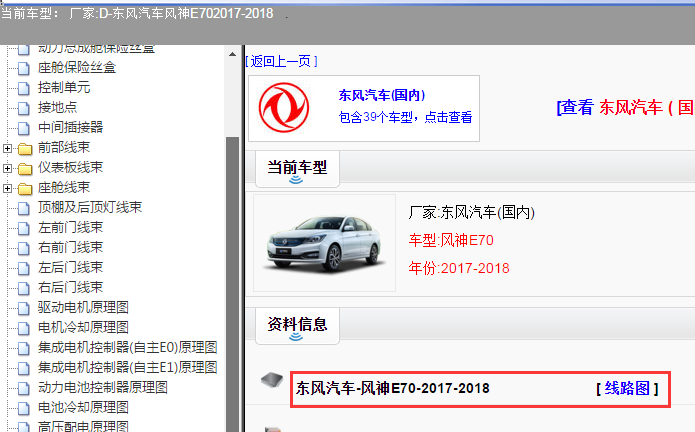Open the 东风汽车(国内) manufacturer link
The height and width of the screenshot is (432, 695).
coord(382,95)
